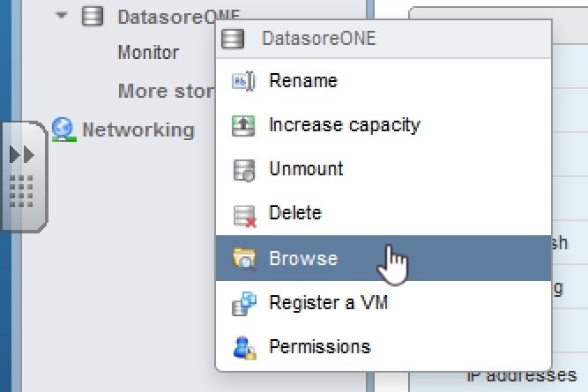The height and width of the screenshot is (392, 588).
Task: Expand the collapsed side panel arrows
Action: 21,155
